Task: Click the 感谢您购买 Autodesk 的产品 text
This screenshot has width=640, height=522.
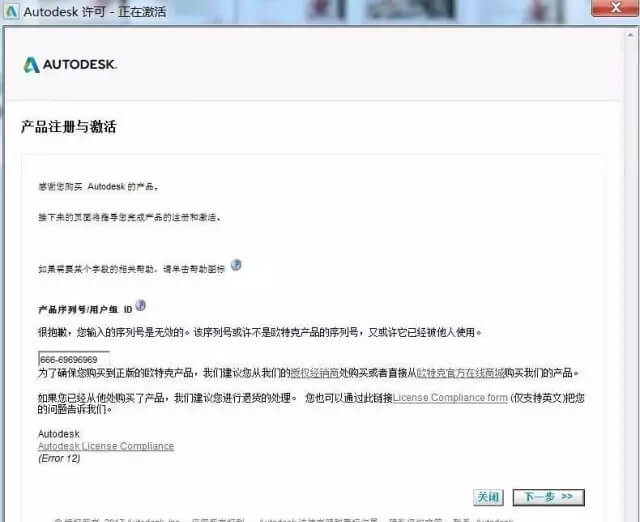Action: (x=98, y=187)
